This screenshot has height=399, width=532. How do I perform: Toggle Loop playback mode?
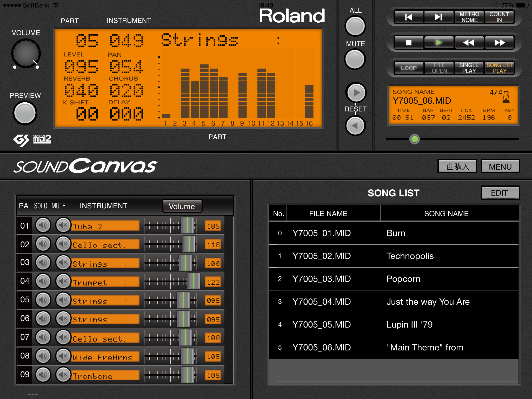[x=408, y=68]
